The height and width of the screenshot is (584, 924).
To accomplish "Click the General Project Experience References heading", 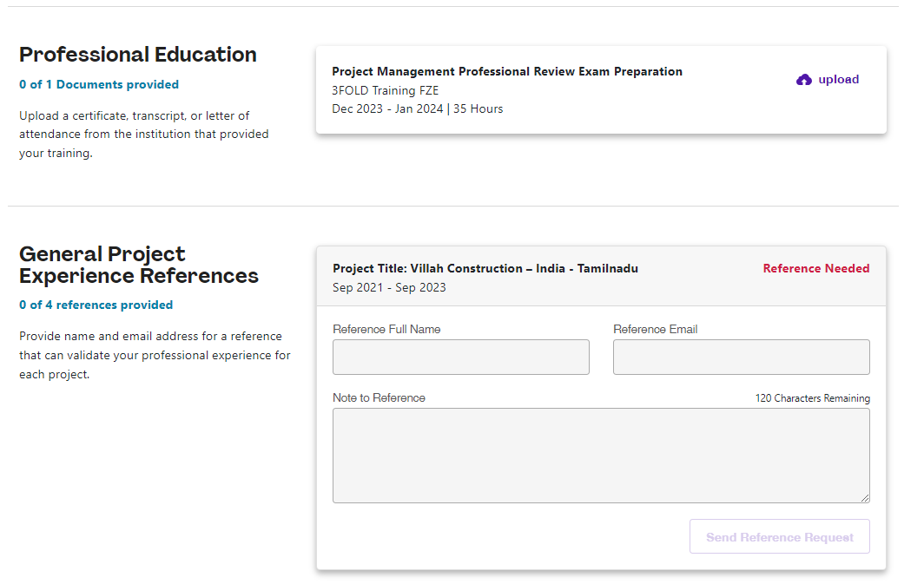I will [x=139, y=265].
